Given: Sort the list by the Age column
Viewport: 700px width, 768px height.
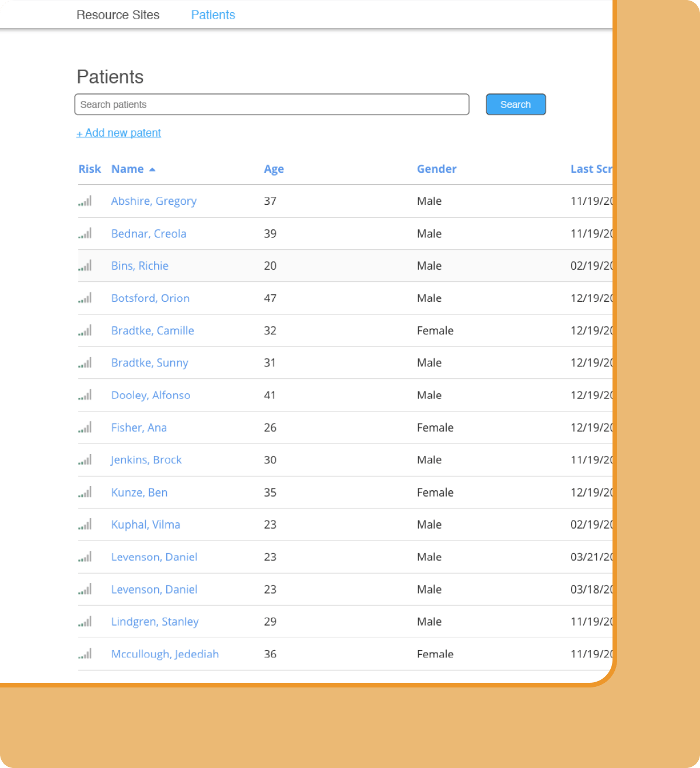Looking at the screenshot, I should click(274, 169).
